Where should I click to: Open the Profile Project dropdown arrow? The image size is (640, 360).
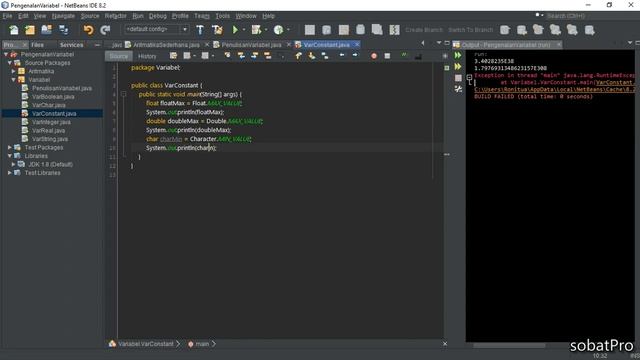[288, 30]
